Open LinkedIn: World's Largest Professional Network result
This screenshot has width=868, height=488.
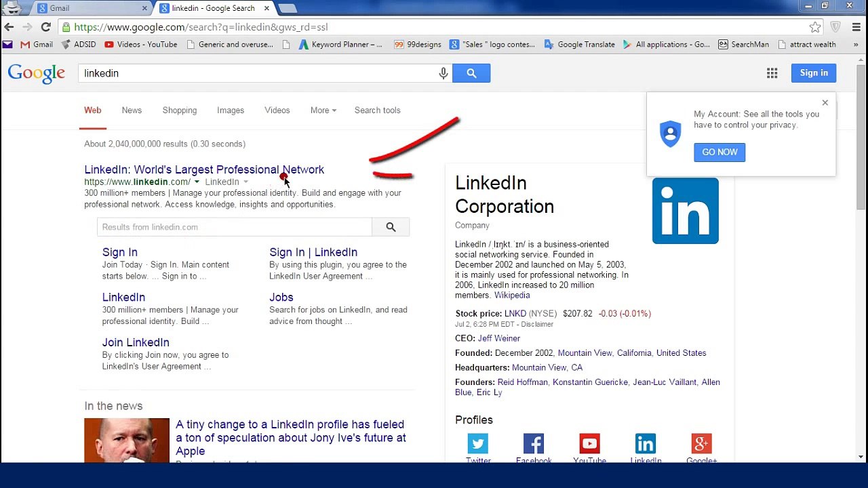pos(204,169)
